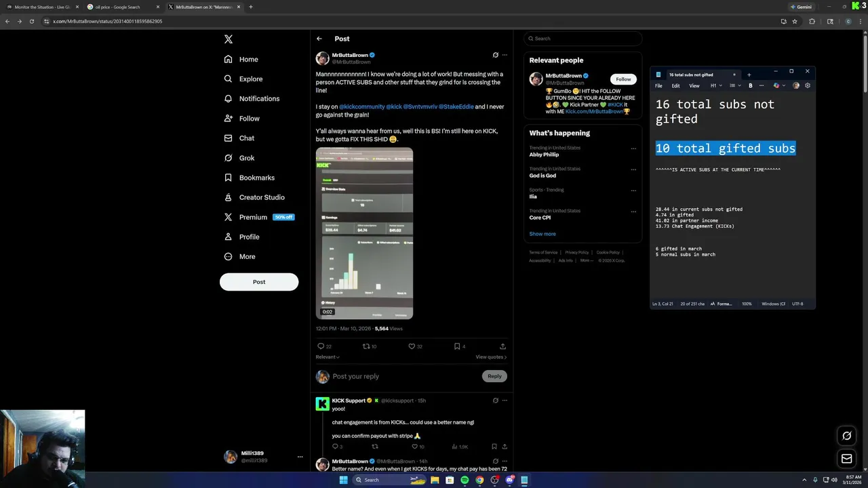Open File menu in Notepad
Image resolution: width=868 pixels, height=488 pixels.
pyautogui.click(x=658, y=86)
